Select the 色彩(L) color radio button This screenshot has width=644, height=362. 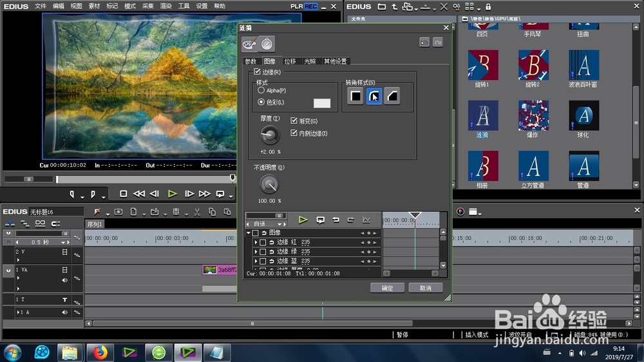click(x=261, y=102)
